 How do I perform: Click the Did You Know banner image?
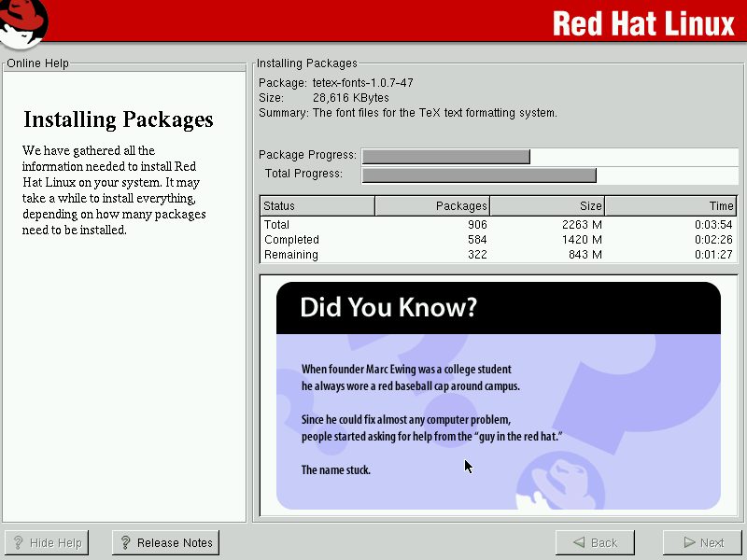coord(499,396)
